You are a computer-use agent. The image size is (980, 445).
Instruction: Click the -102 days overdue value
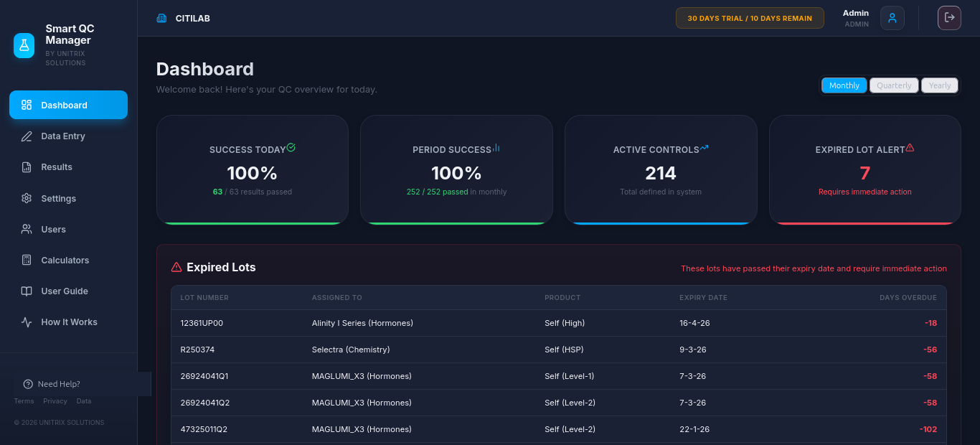[x=928, y=429]
